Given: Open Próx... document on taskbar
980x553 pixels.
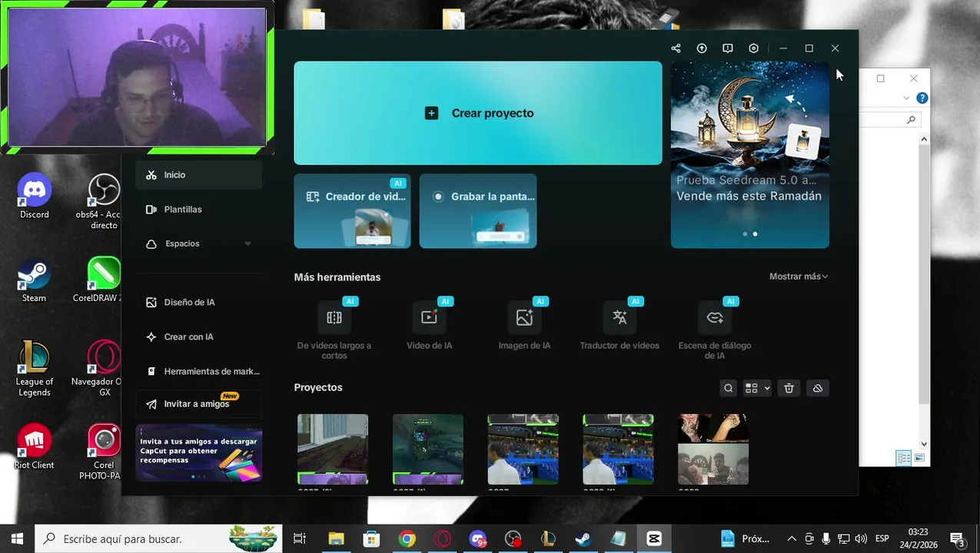Looking at the screenshot, I should (x=745, y=538).
